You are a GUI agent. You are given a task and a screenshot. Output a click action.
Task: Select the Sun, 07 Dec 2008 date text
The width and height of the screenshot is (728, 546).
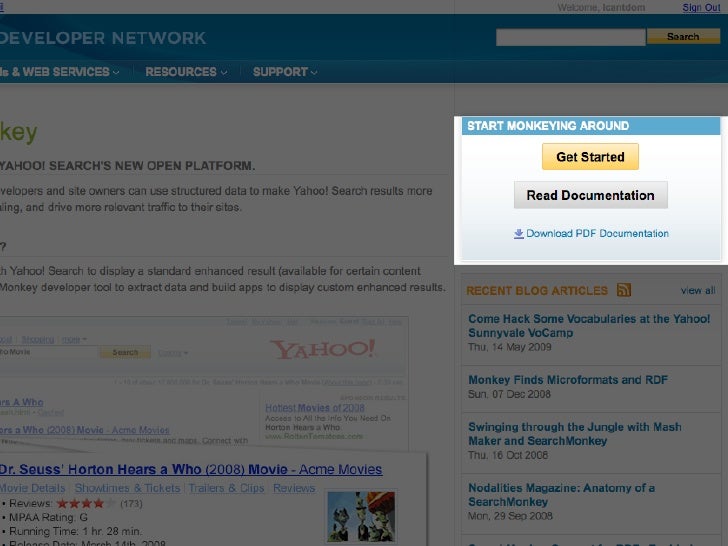point(509,394)
